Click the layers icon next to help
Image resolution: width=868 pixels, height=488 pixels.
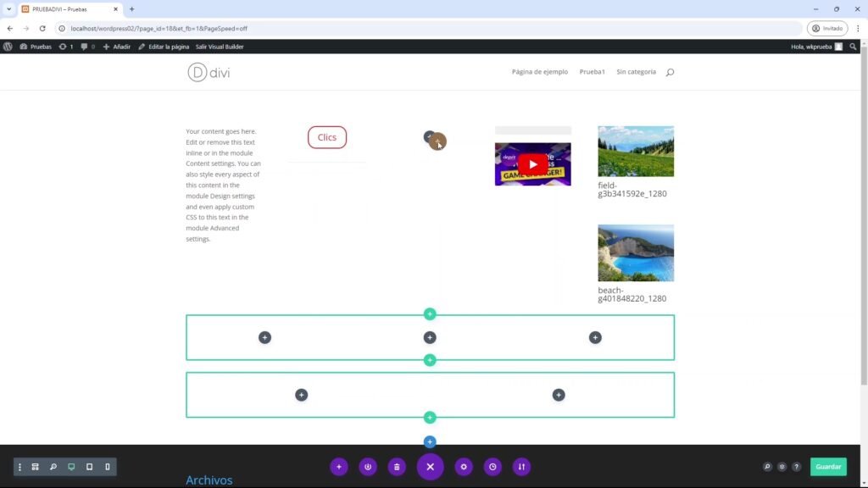pyautogui.click(x=782, y=467)
